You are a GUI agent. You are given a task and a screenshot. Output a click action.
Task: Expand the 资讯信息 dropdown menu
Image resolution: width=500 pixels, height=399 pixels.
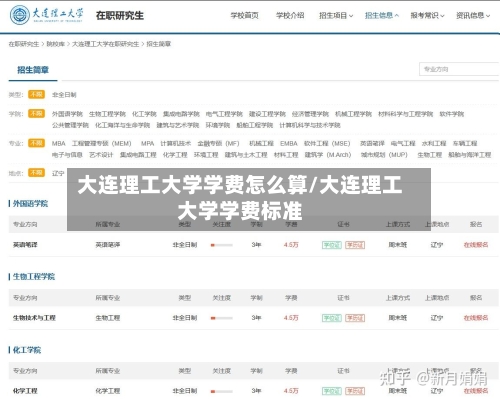pyautogui.click(x=473, y=15)
